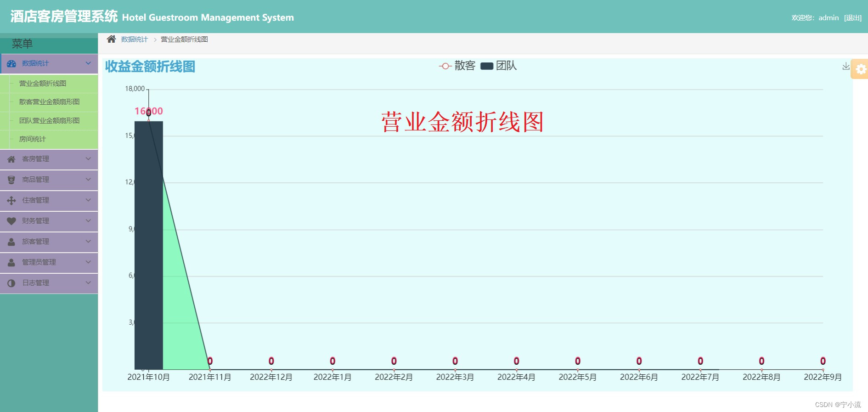Image resolution: width=868 pixels, height=412 pixels.
Task: Click the arrows icon beside 住宿管理
Action: pos(11,200)
